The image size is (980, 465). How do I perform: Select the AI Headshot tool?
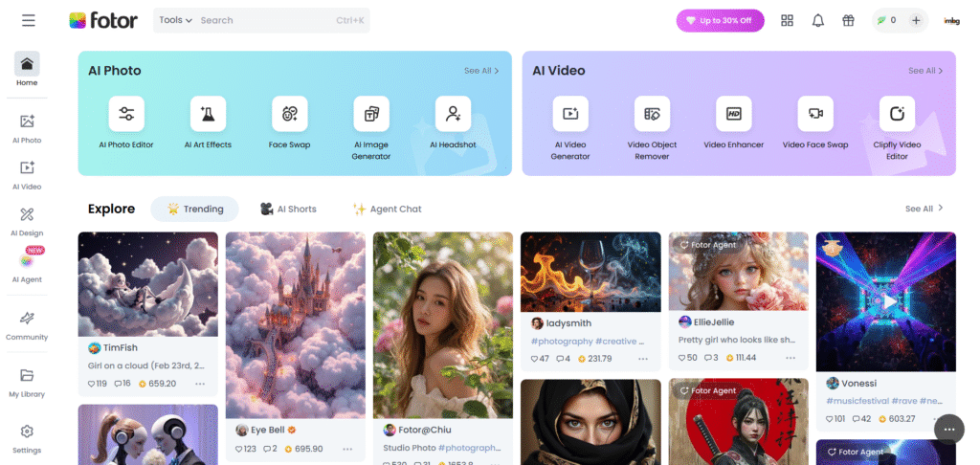tap(453, 114)
